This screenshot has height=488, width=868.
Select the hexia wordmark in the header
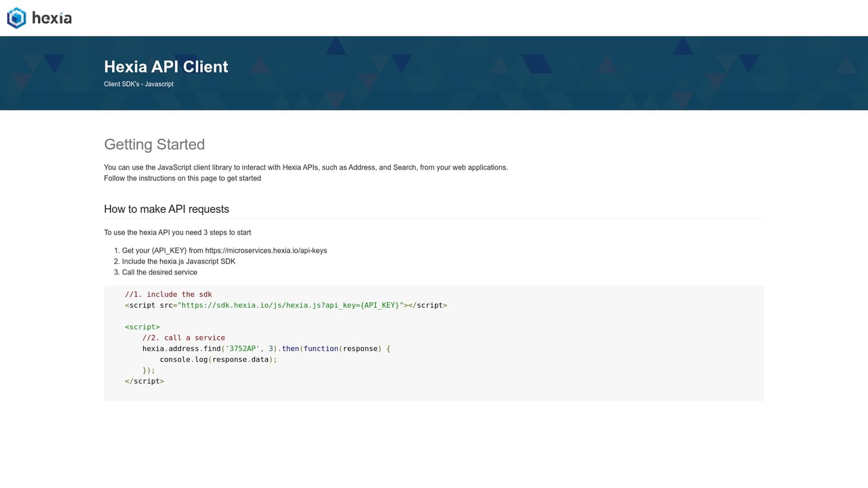pos(52,18)
